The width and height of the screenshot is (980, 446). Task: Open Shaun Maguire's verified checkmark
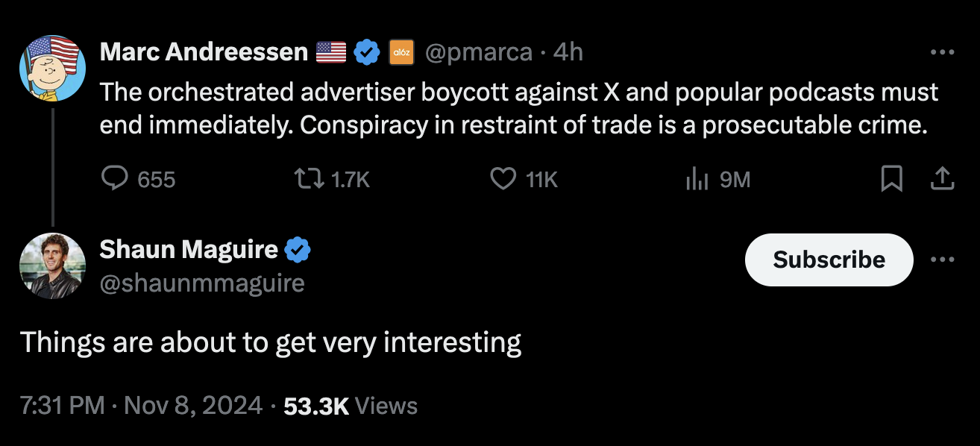pos(298,249)
